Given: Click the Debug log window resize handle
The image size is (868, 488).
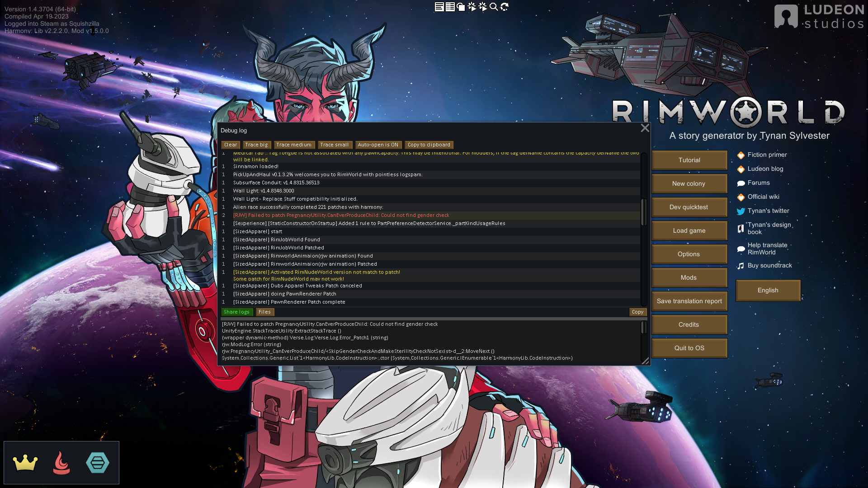Looking at the screenshot, I should 646,361.
